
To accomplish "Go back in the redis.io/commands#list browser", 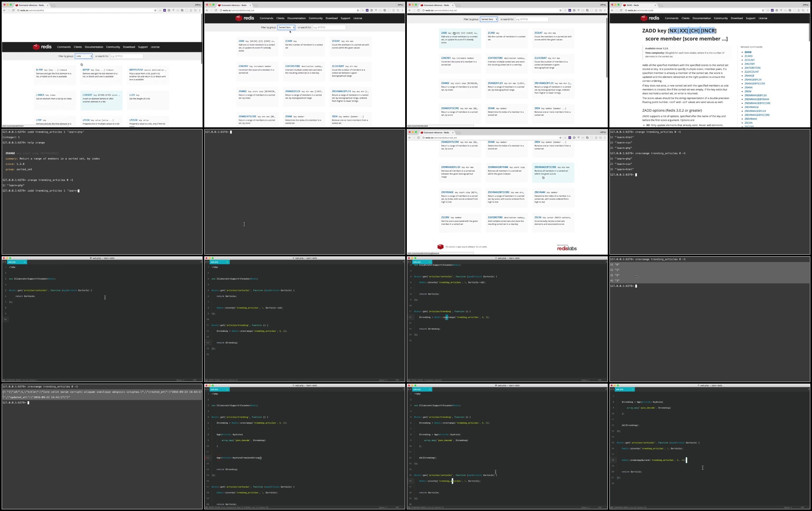I will coord(4,10).
